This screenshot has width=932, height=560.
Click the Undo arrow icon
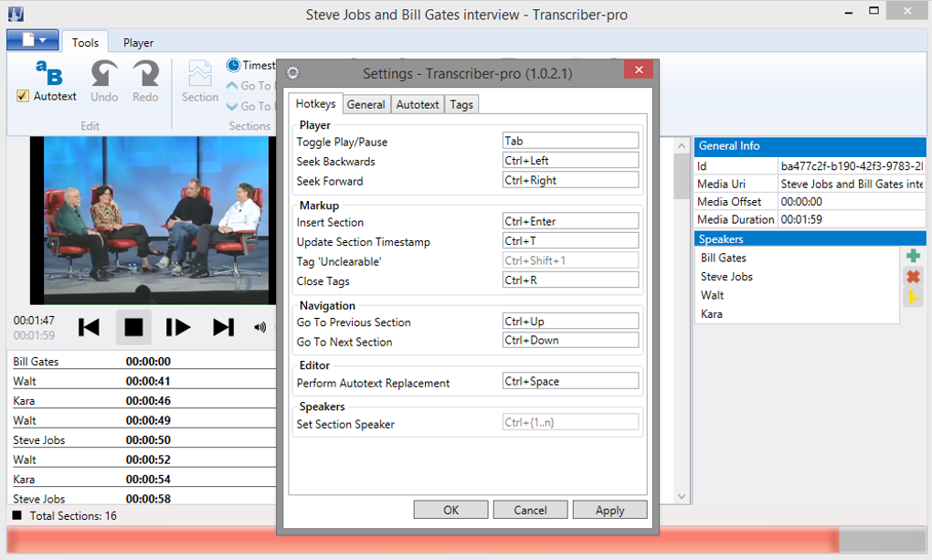click(x=104, y=74)
